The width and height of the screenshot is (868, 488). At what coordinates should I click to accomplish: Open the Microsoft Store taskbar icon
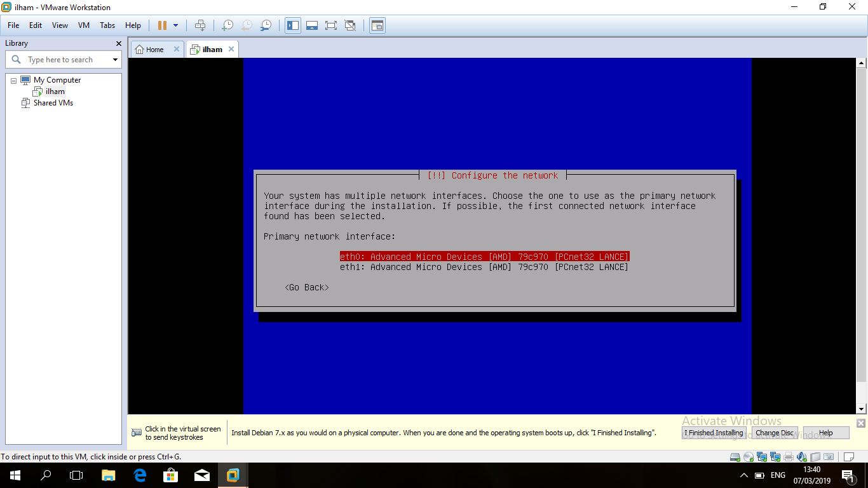tap(171, 475)
